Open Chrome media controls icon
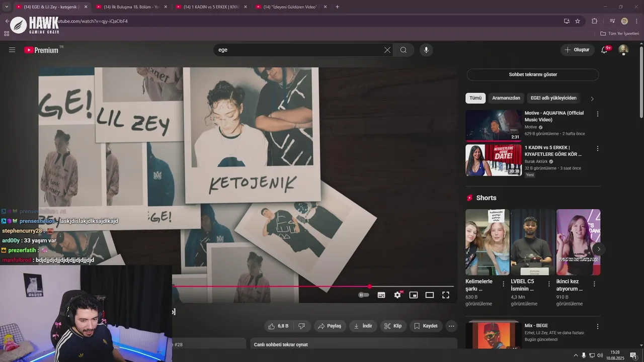Viewport: 644px width, 362px height. [612, 21]
